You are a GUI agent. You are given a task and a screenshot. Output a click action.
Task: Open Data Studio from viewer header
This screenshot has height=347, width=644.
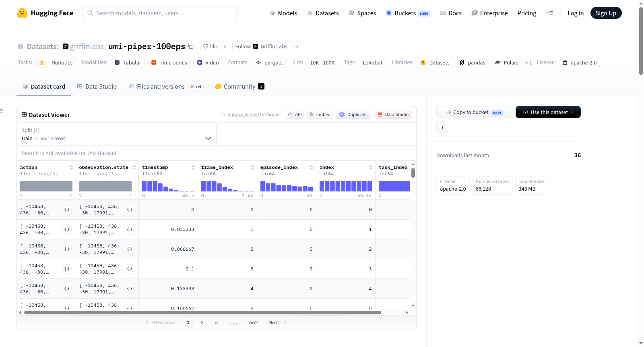[x=393, y=114]
